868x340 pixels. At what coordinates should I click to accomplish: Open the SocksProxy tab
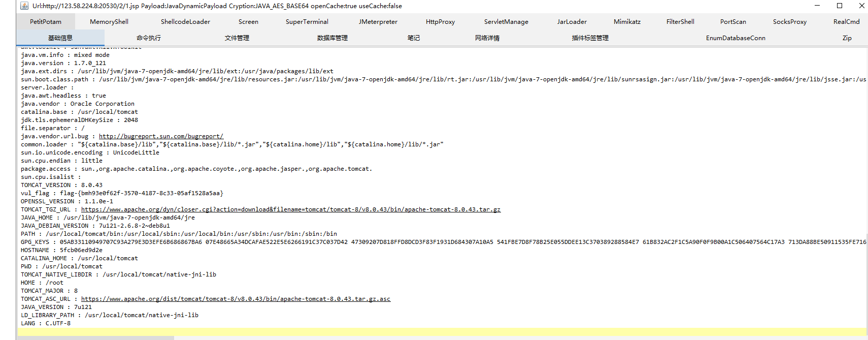pyautogui.click(x=789, y=22)
